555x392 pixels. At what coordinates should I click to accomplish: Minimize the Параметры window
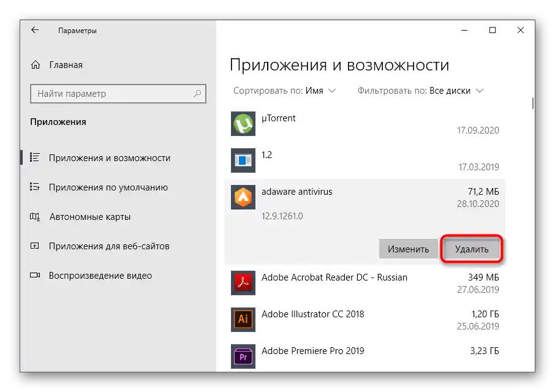(464, 31)
